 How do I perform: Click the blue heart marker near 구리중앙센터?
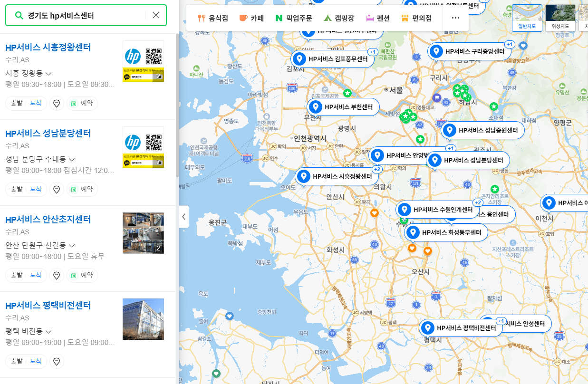tap(523, 46)
